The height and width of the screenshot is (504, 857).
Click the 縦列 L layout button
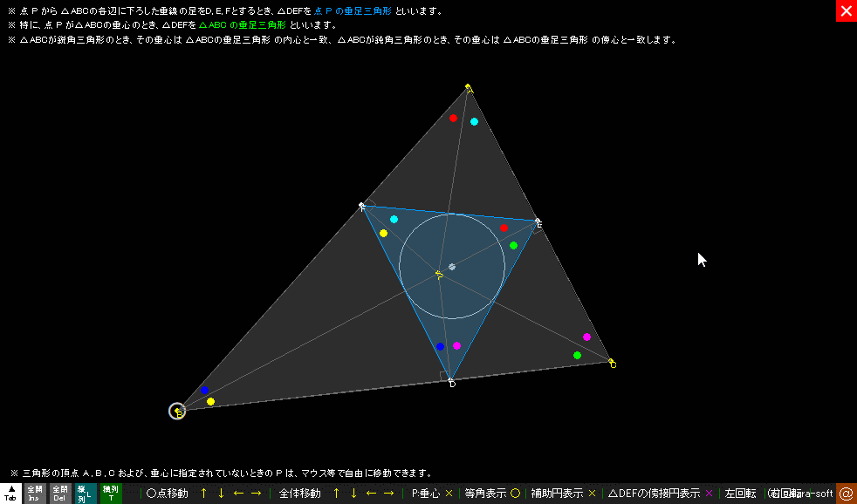pos(86,494)
